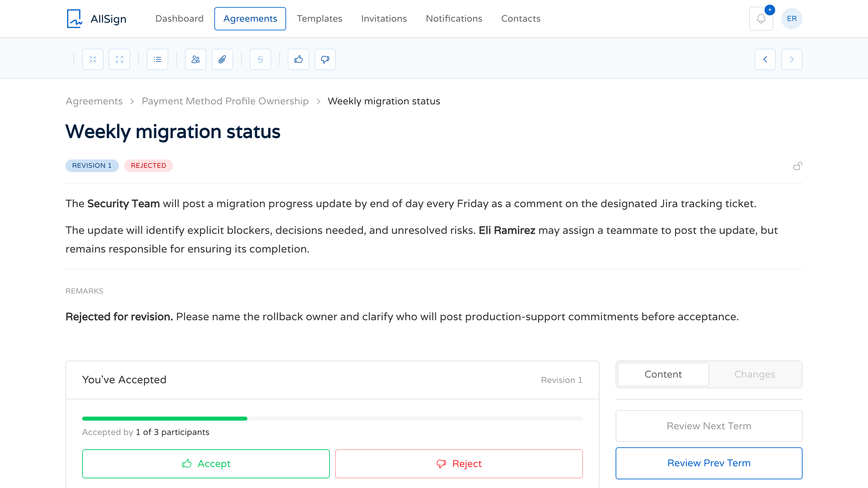Open Payment Method Profile Ownership breadcrumb

coord(225,101)
